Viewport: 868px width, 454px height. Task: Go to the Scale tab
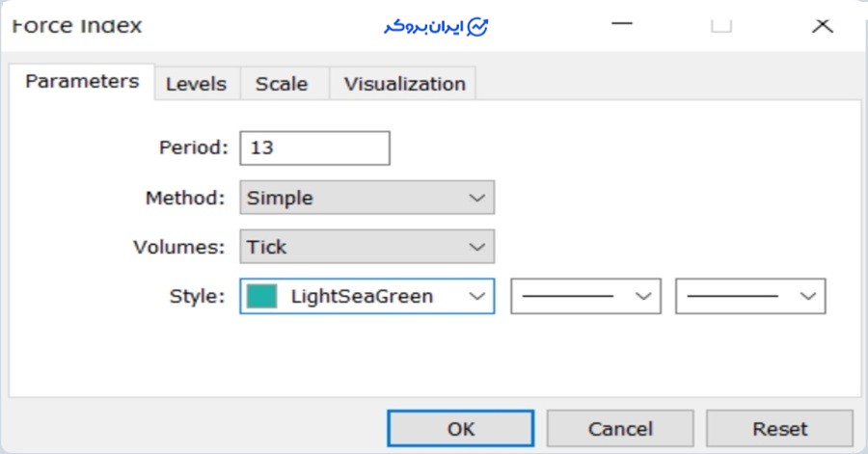point(282,84)
